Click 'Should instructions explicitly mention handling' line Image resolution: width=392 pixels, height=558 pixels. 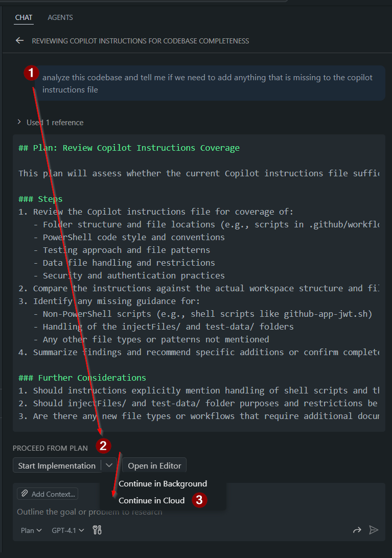(199, 390)
